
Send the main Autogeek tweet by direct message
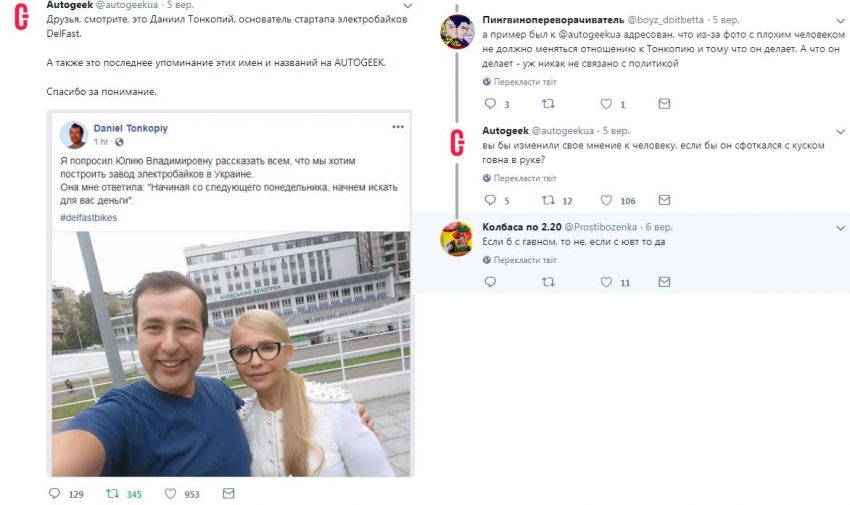tap(228, 493)
